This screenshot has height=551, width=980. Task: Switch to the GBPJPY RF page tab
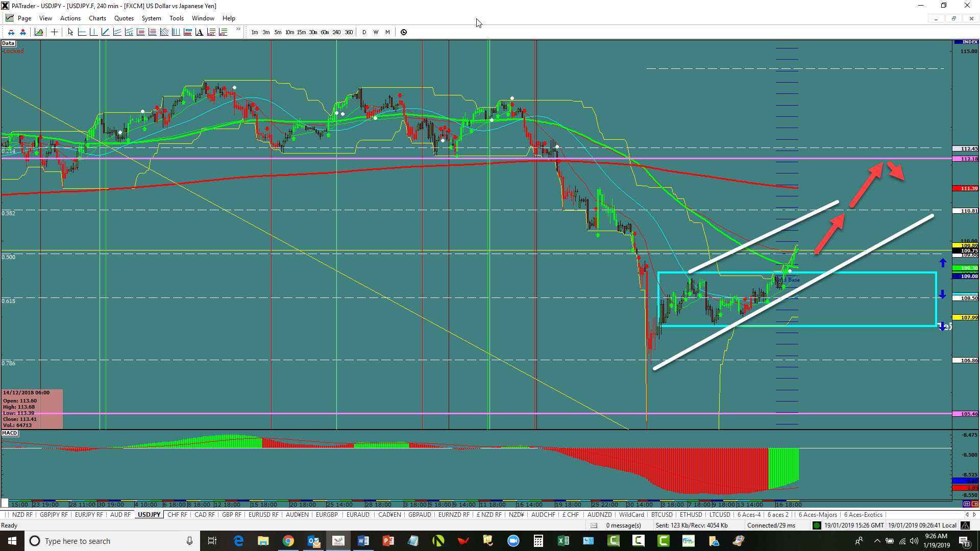54,515
